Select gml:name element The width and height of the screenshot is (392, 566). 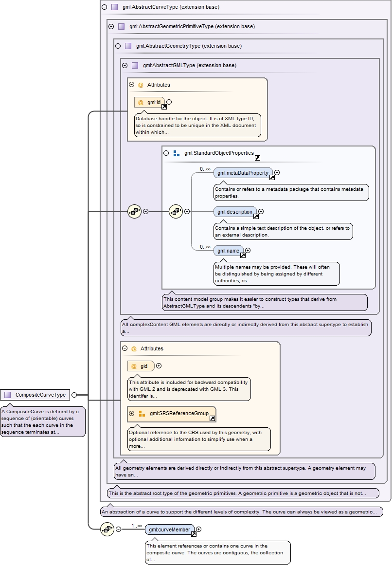(x=228, y=251)
